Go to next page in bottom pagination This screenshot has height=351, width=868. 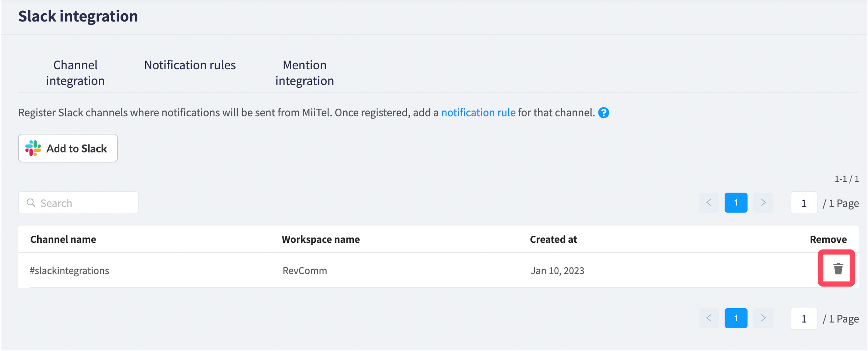tap(763, 318)
